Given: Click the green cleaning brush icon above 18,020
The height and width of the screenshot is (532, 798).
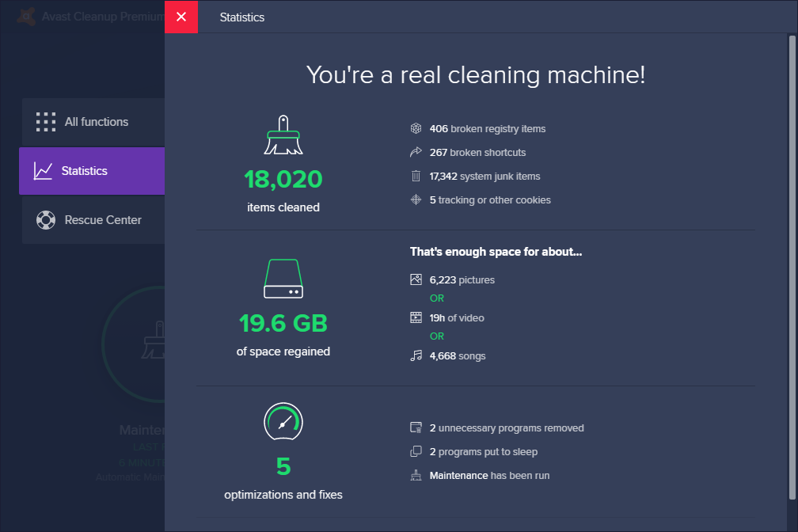Looking at the screenshot, I should tap(283, 135).
